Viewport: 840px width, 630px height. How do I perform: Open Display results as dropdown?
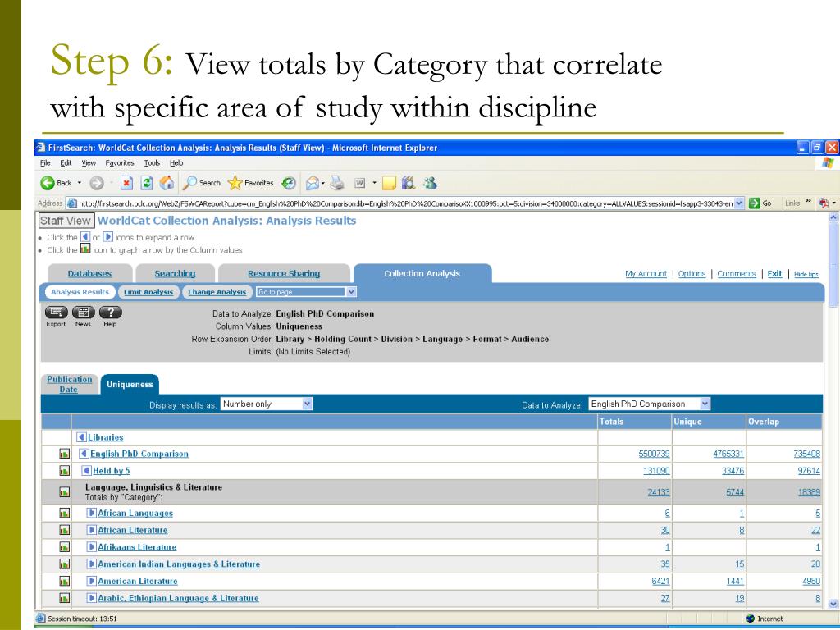pos(267,404)
